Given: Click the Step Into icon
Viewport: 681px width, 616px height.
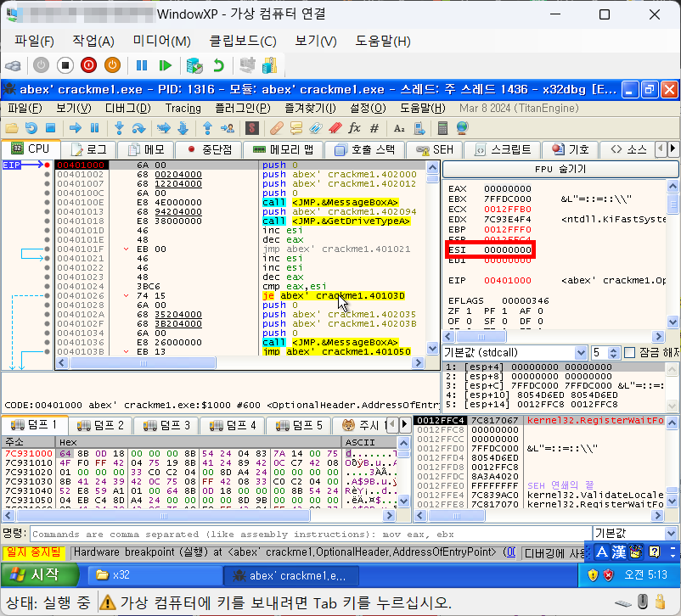Looking at the screenshot, I should pyautogui.click(x=119, y=128).
